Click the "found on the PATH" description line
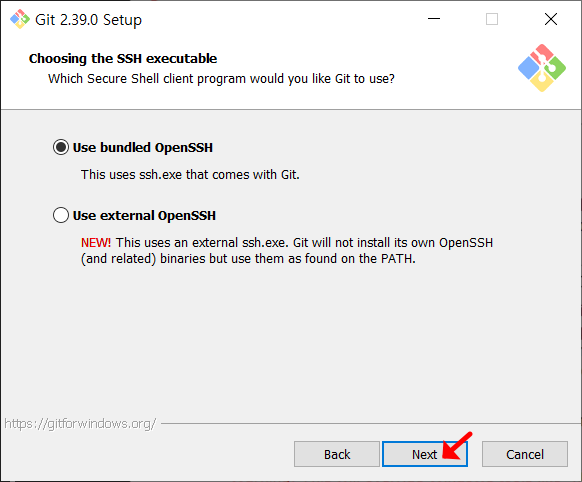 248,259
